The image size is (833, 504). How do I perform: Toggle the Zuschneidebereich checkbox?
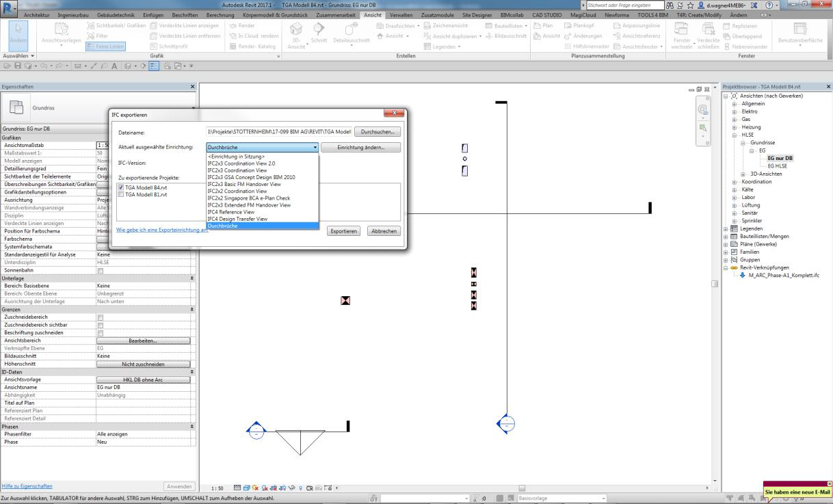[101, 317]
